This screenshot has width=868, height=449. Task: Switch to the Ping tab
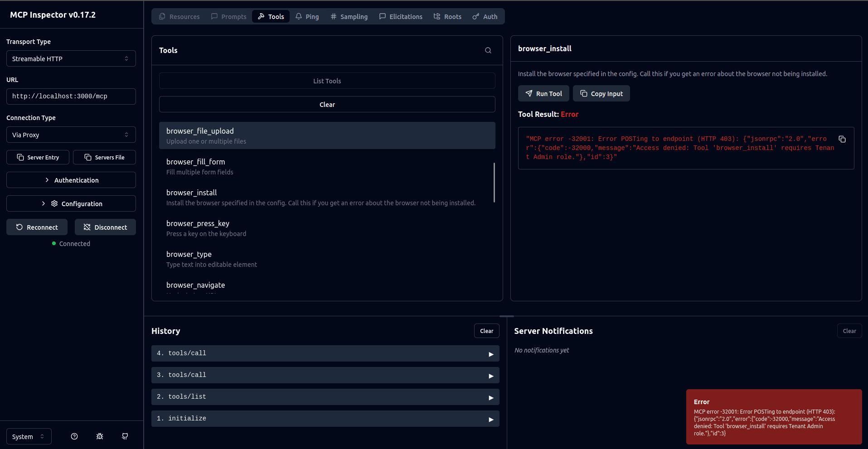point(307,17)
